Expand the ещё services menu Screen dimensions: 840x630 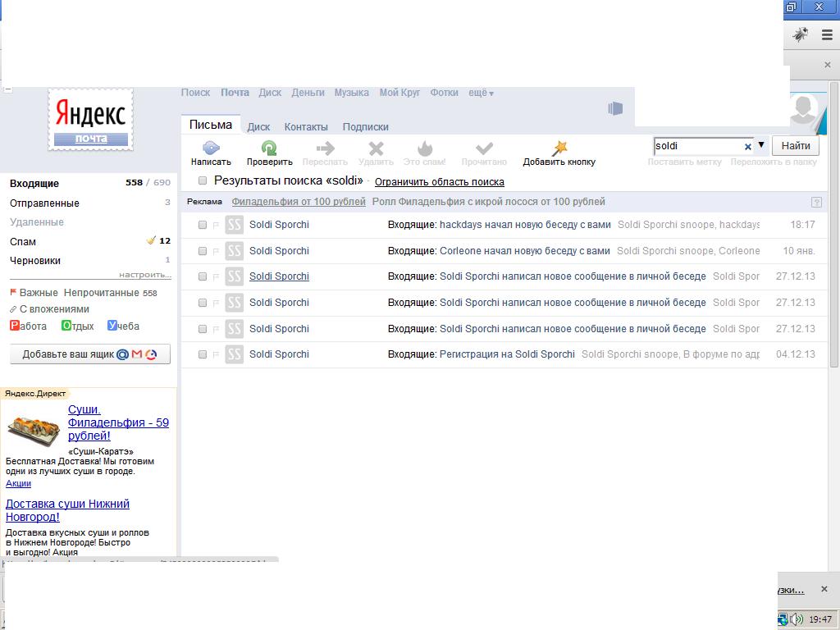(481, 93)
